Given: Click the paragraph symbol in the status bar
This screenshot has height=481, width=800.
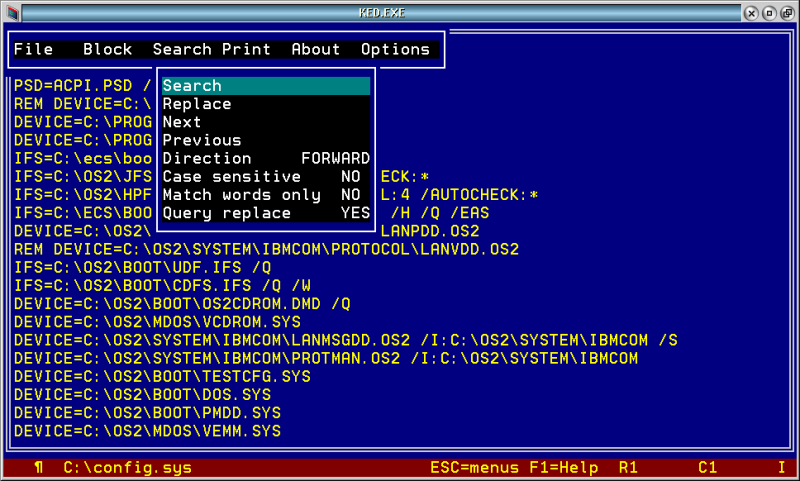Looking at the screenshot, I should (x=38, y=467).
